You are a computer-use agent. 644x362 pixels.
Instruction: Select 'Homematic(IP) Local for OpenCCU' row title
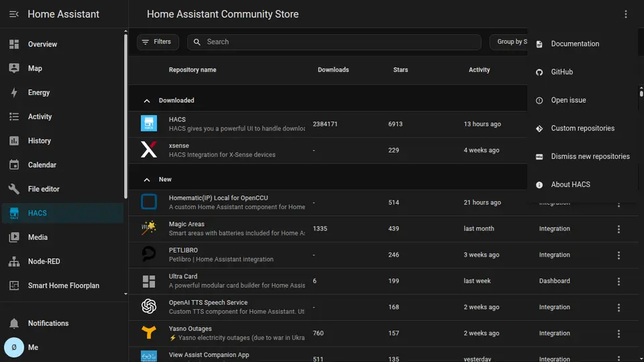(218, 198)
